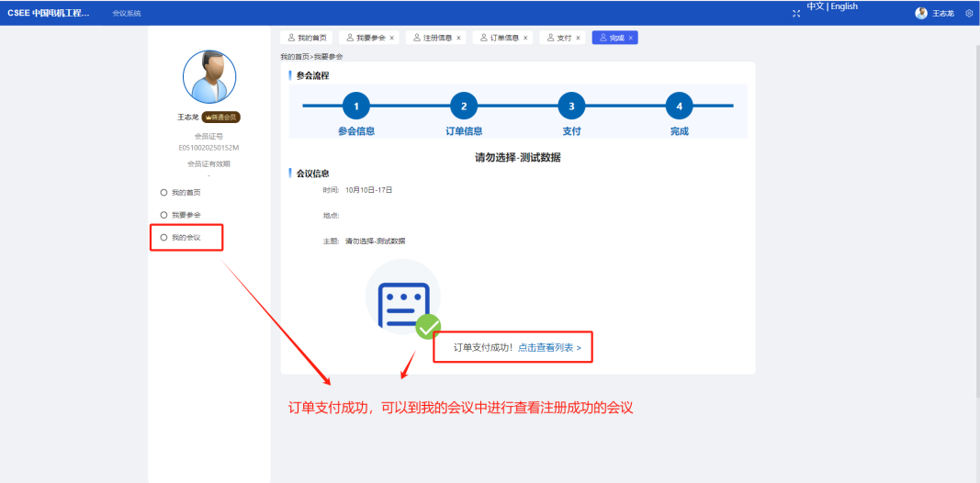Select 我要参会 in the sidebar
The image size is (980, 483).
click(x=186, y=215)
